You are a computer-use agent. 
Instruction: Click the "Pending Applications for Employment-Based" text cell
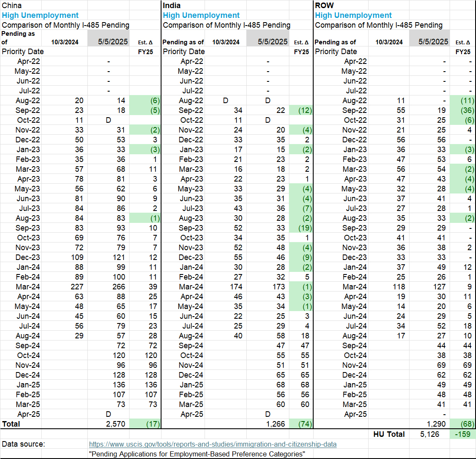tap(197, 454)
